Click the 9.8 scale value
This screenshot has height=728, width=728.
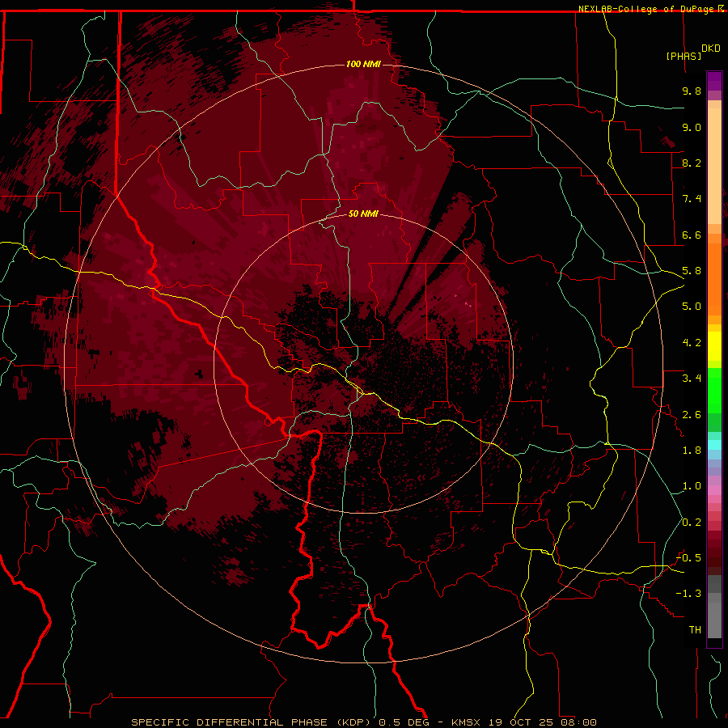[692, 91]
